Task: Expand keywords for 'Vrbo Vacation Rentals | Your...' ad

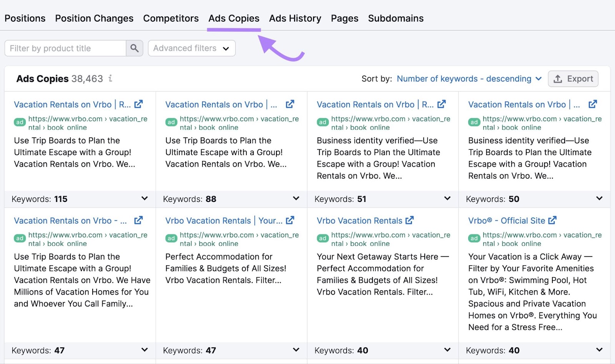Action: click(296, 350)
